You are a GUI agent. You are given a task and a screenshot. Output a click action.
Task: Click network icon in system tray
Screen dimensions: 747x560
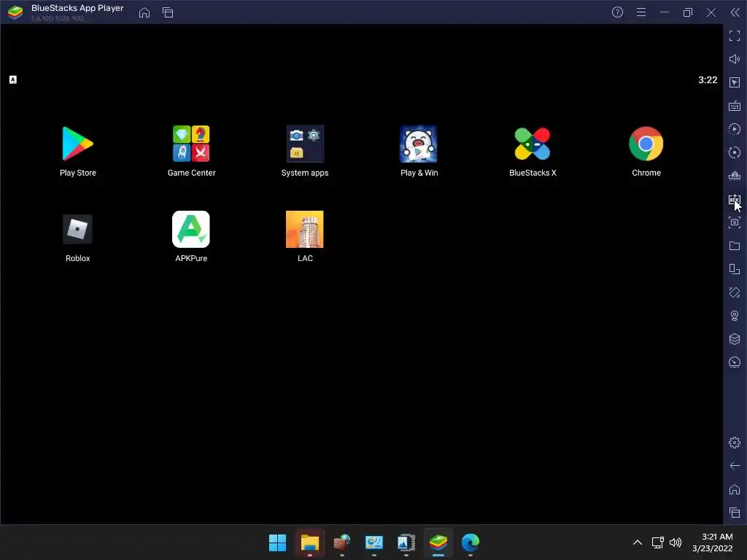658,542
